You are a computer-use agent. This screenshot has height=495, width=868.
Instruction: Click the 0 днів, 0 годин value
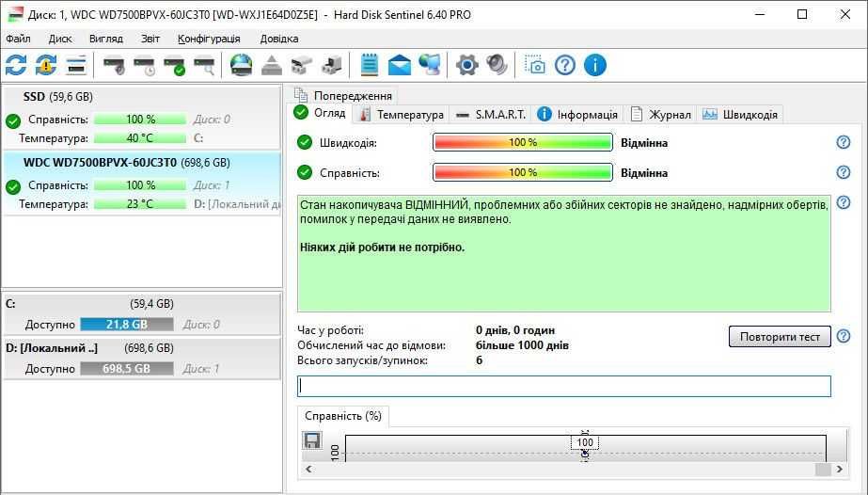515,330
